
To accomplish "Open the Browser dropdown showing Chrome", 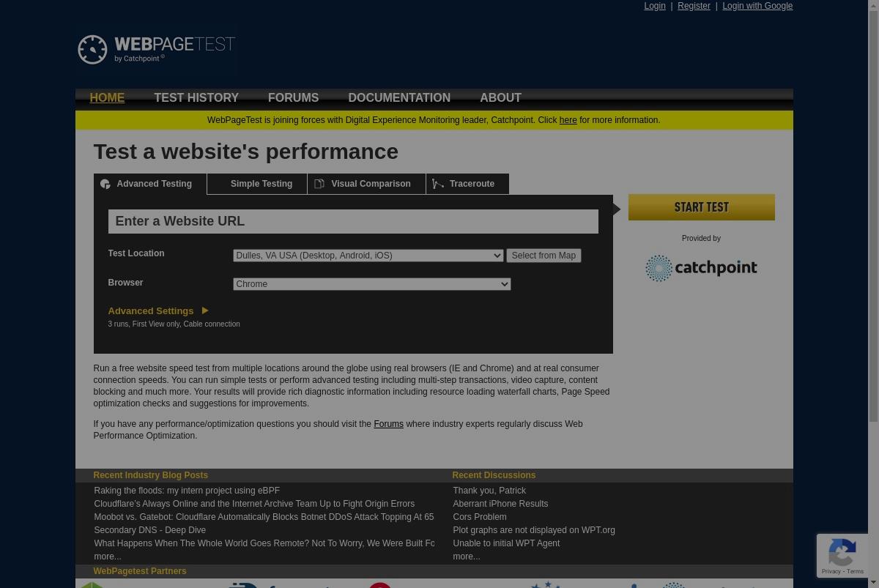I will 371,284.
